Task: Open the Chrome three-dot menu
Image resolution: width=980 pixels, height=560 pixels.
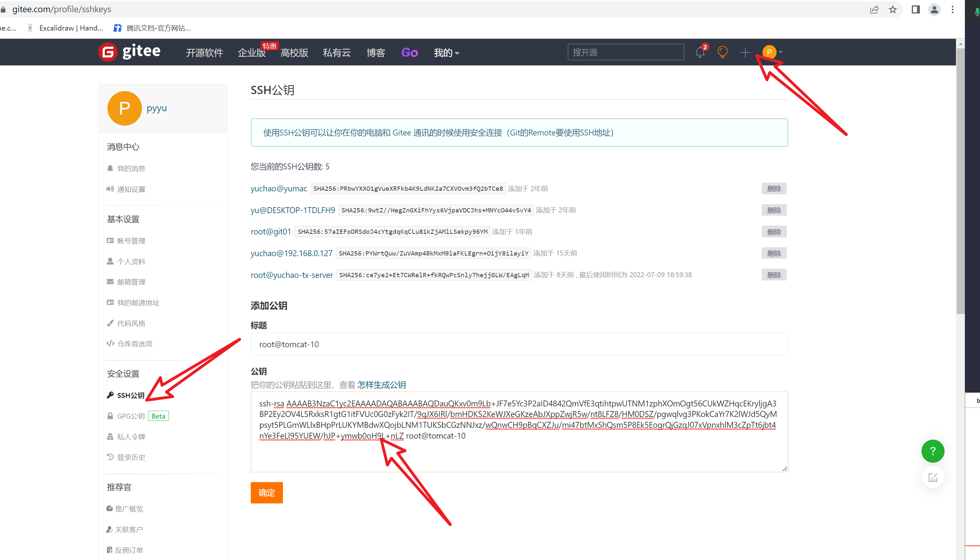Action: click(x=952, y=10)
